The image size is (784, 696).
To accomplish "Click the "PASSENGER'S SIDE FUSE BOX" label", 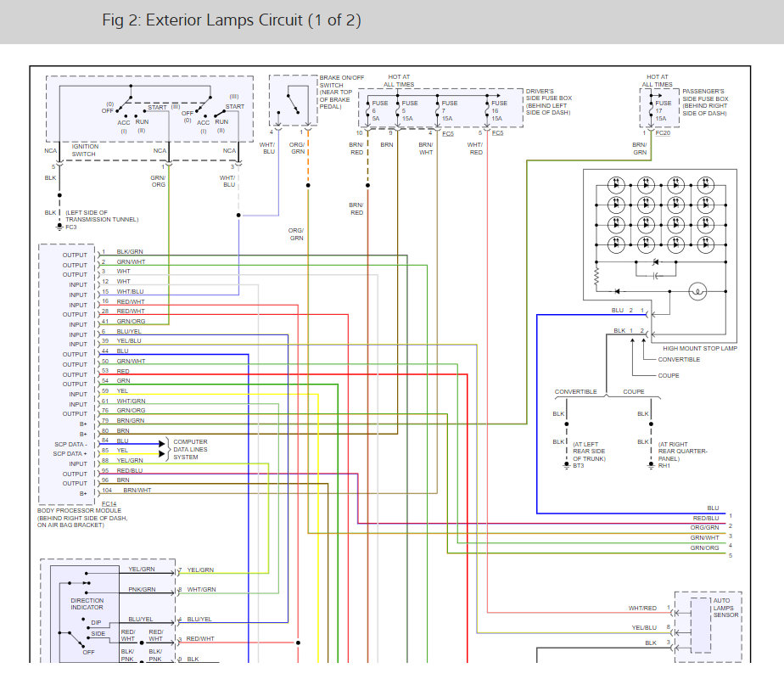I will click(705, 102).
